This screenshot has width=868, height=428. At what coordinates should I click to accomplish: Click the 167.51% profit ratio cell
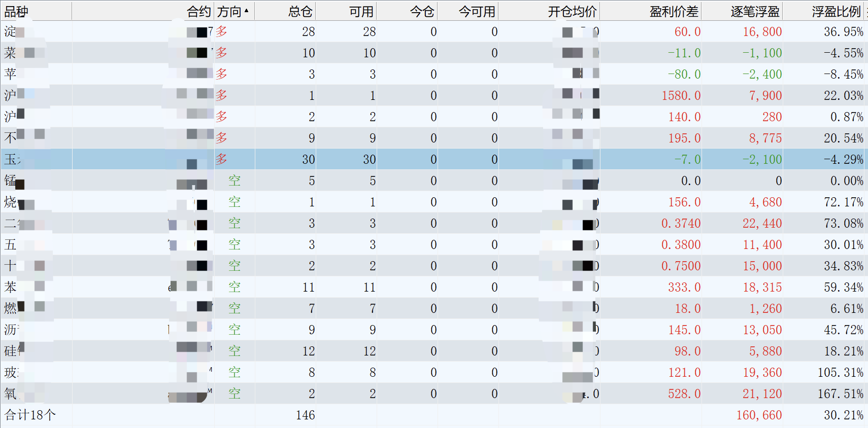click(x=840, y=394)
